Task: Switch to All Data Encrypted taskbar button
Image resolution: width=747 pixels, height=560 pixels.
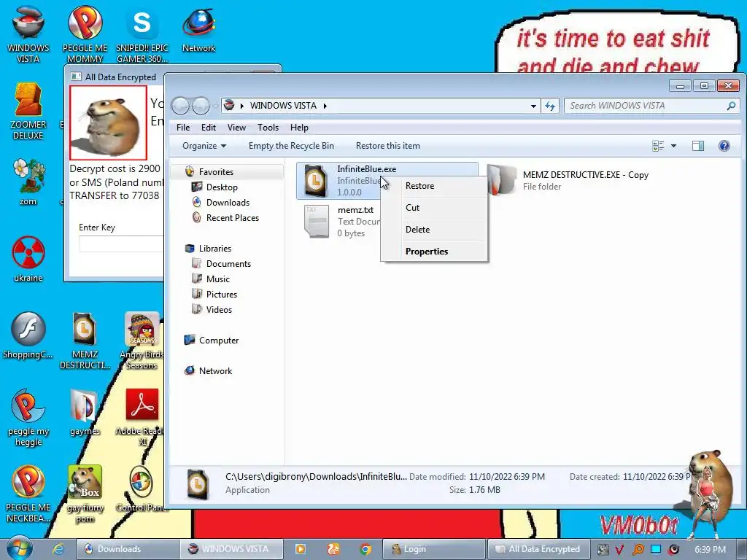Action: (x=539, y=549)
